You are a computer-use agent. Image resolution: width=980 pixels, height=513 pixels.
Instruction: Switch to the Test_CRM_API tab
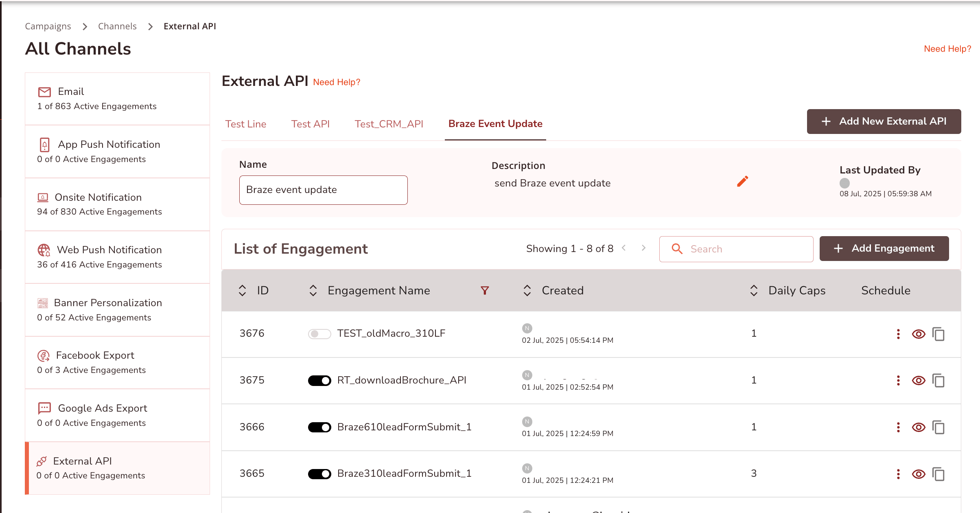coord(389,124)
